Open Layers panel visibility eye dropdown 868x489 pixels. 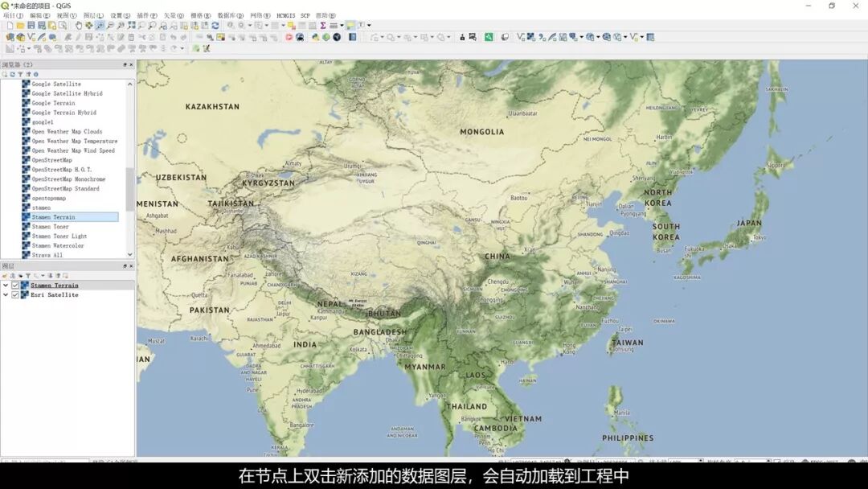coord(21,276)
